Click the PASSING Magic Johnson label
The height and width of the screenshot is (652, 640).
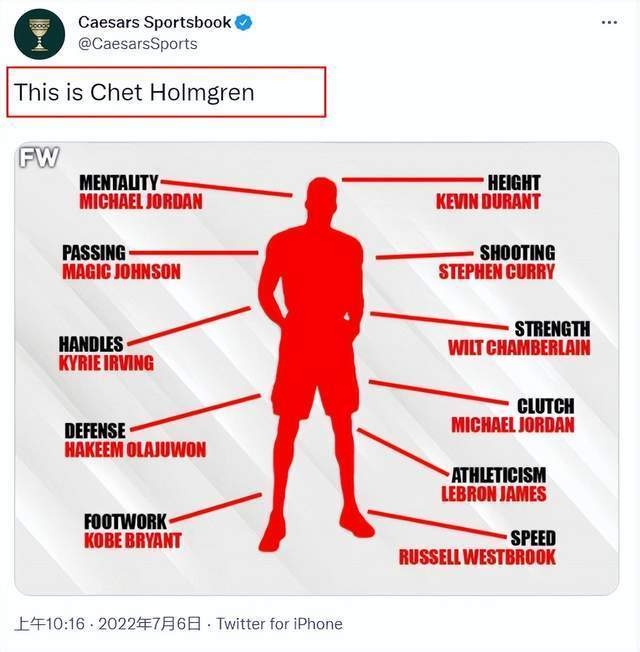(x=121, y=262)
